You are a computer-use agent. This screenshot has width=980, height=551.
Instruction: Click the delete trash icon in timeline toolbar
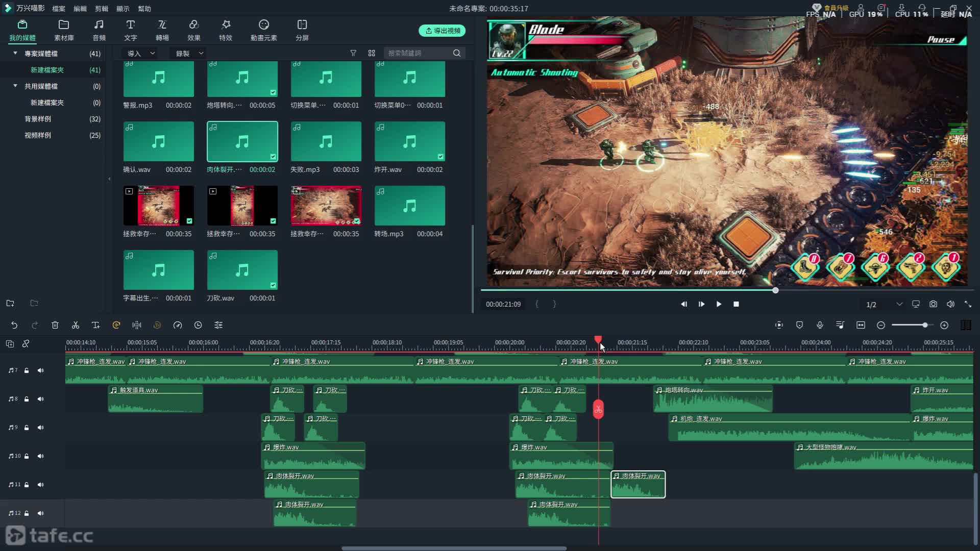55,325
